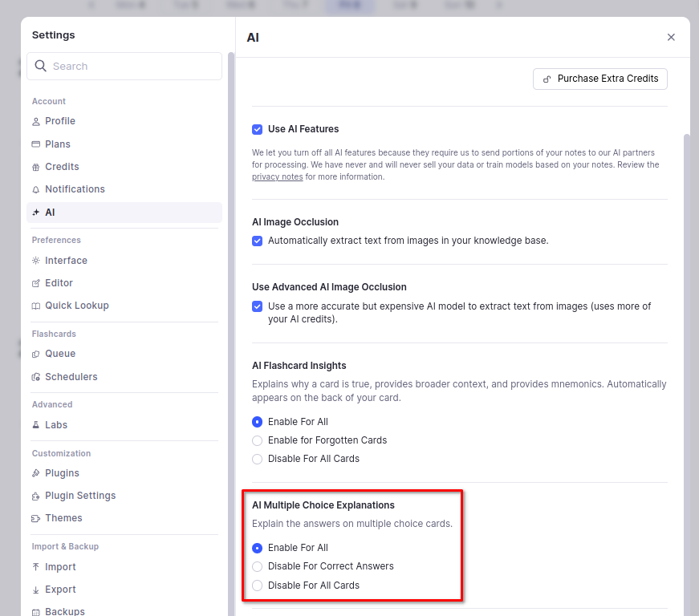This screenshot has width=699, height=616.
Task: Open the Editor preferences section
Action: [59, 283]
